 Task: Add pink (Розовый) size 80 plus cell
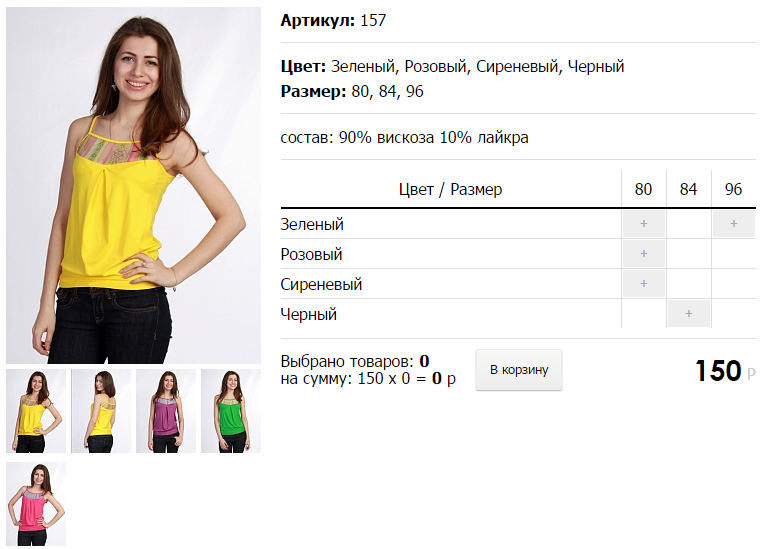[644, 254]
